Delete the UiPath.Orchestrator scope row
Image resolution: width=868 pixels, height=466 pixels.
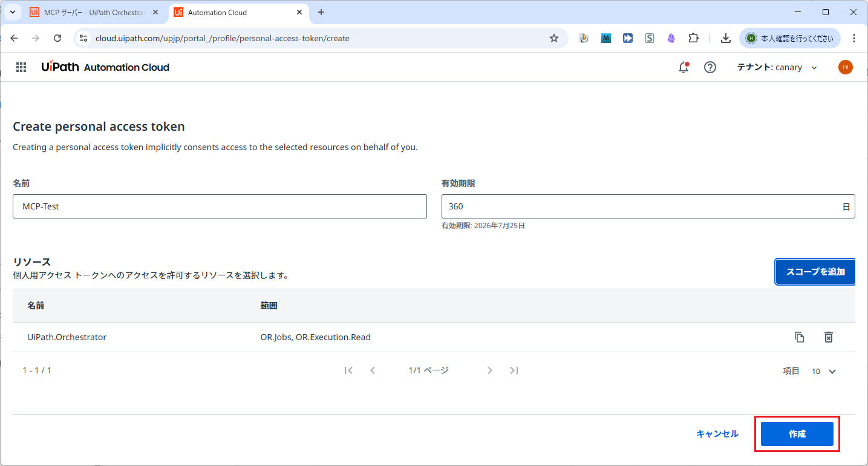coord(829,337)
